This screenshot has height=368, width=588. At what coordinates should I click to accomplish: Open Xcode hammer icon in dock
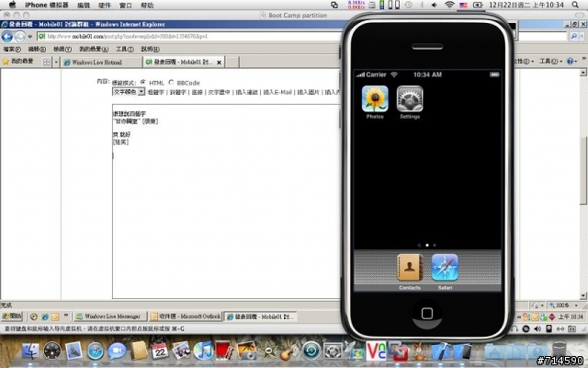click(441, 351)
